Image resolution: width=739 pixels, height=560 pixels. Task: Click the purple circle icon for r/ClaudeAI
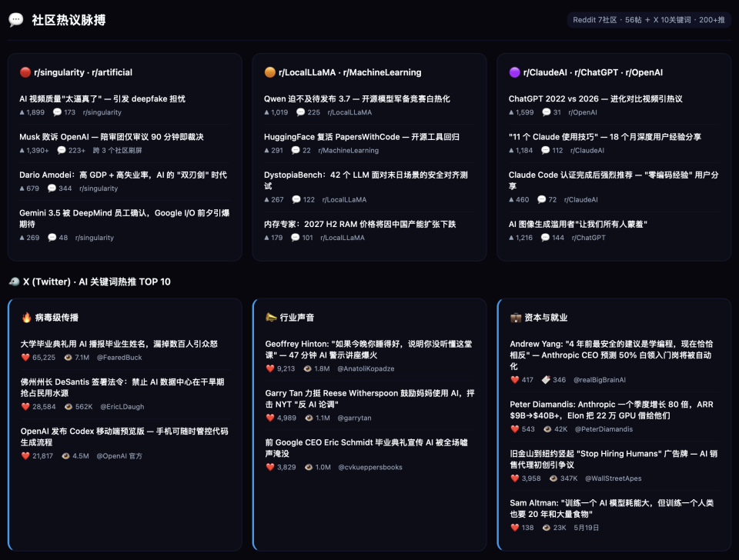point(514,72)
